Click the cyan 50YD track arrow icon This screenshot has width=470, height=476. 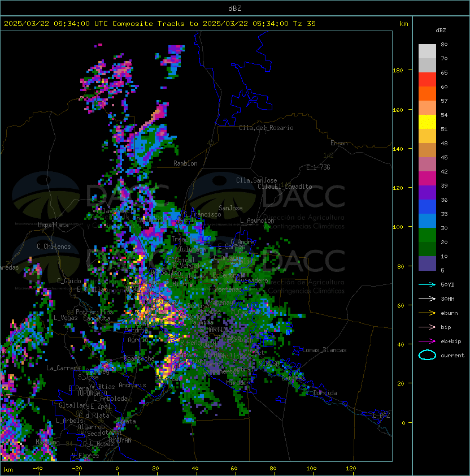[x=427, y=284]
